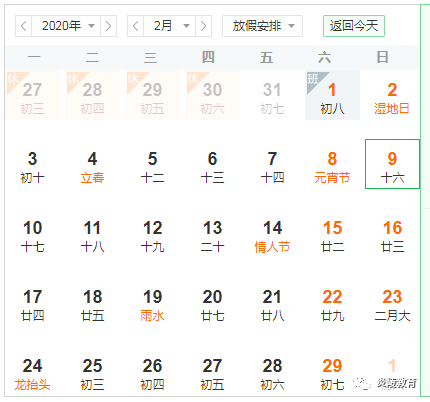Select highlighted February 9 十六
The image size is (430, 402).
(392, 164)
